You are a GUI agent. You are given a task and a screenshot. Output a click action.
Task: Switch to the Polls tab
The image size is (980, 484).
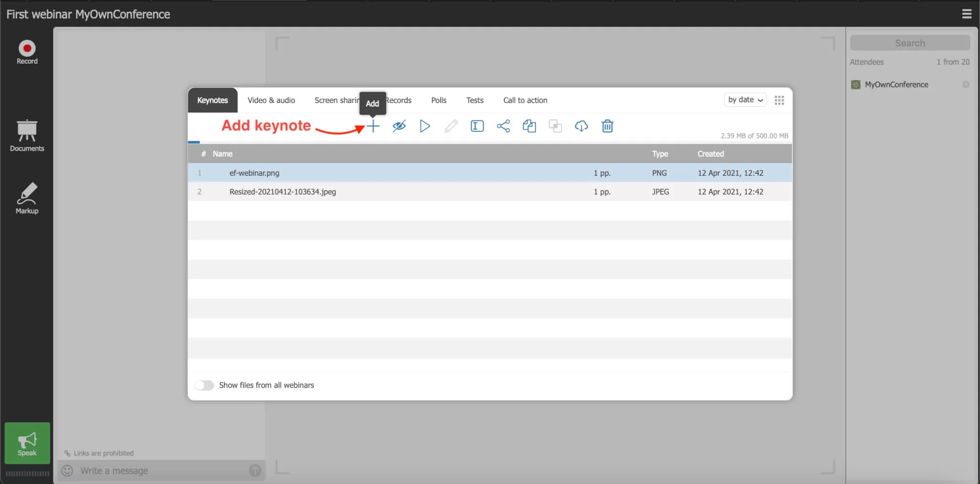pos(439,100)
